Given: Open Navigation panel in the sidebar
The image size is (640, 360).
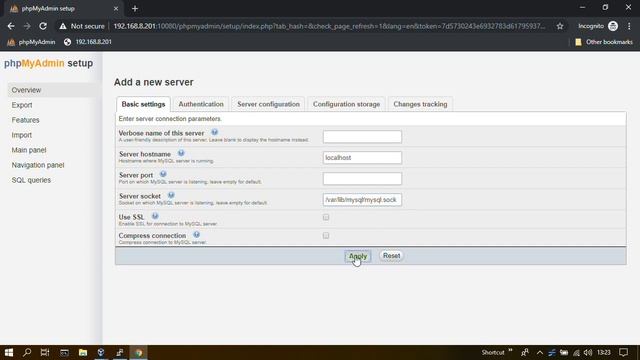Looking at the screenshot, I should click(x=38, y=165).
